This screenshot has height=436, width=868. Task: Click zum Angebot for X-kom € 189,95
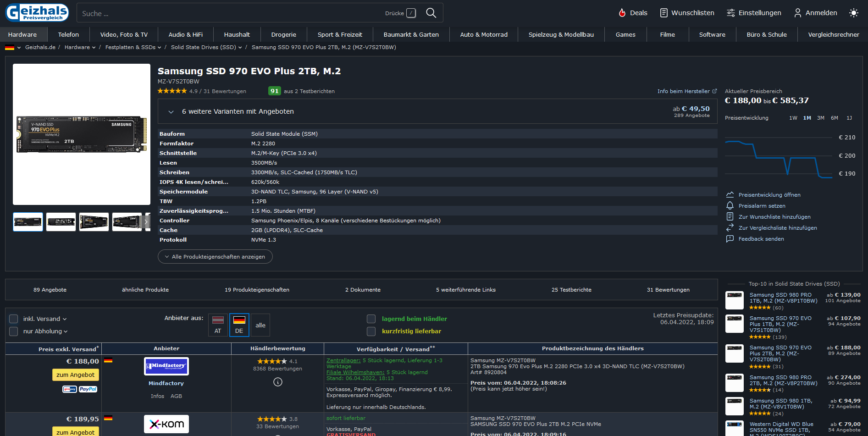click(76, 432)
